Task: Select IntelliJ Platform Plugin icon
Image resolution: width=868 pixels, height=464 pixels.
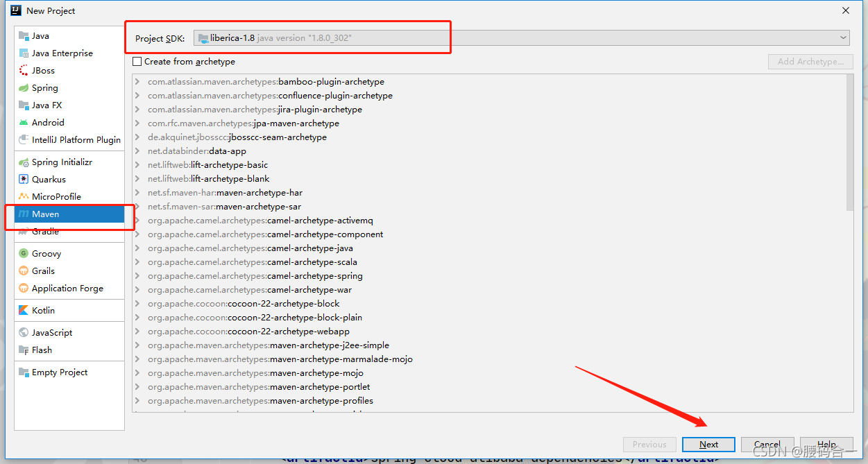Action: (24, 140)
